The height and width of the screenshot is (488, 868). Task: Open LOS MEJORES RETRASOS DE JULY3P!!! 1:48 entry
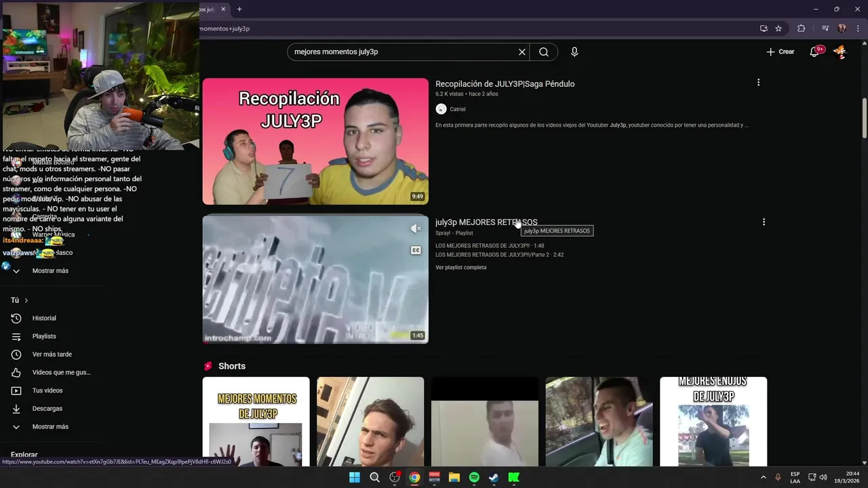[x=490, y=245]
